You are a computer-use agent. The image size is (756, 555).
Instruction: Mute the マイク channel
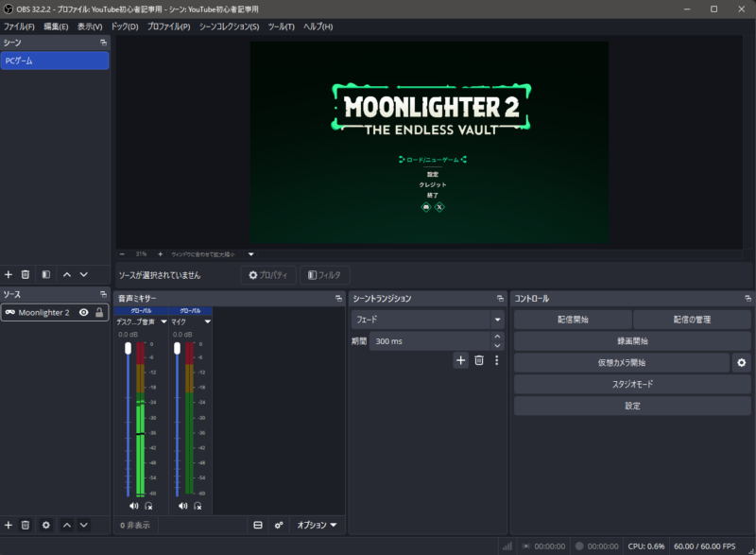point(182,506)
